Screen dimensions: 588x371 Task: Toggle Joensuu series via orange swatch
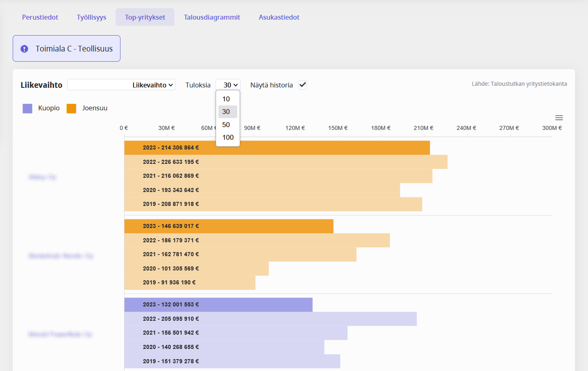point(71,108)
